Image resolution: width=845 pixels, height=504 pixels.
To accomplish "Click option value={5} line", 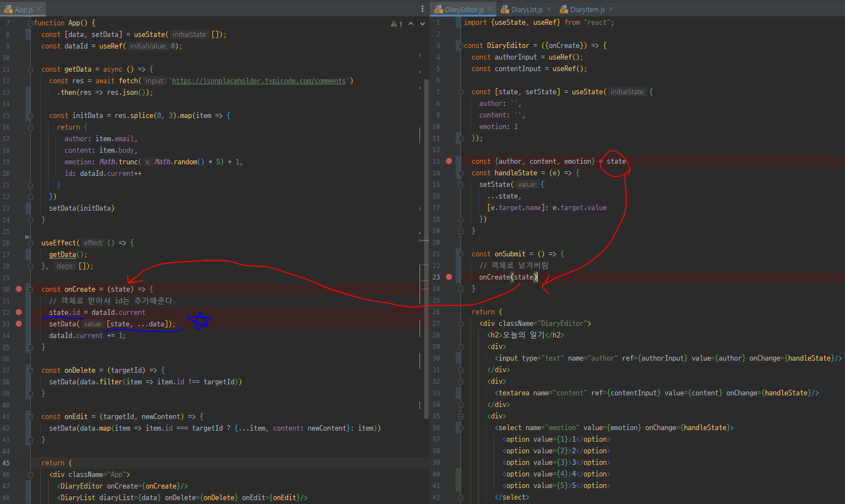I will [556, 485].
